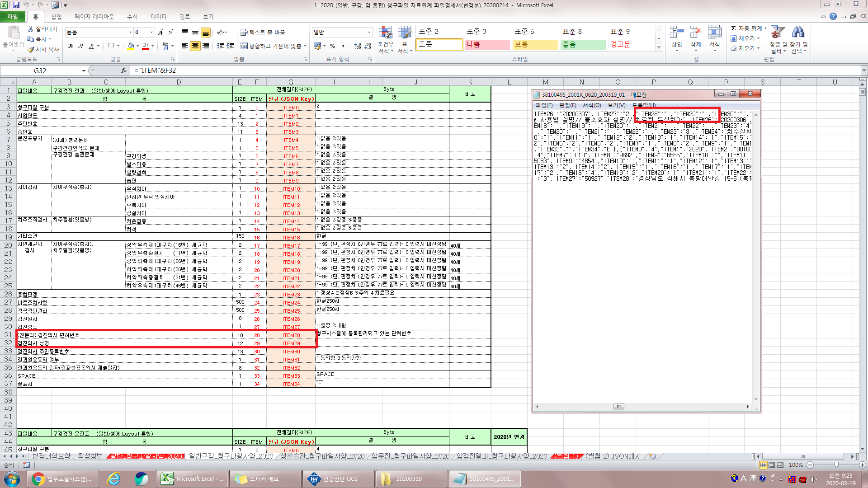The height and width of the screenshot is (488, 868).
Task: Click the AutoSum sigma icon
Action: coord(733,28)
